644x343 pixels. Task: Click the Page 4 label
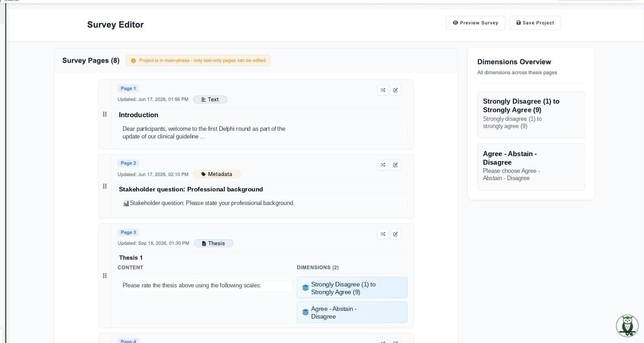tap(128, 341)
